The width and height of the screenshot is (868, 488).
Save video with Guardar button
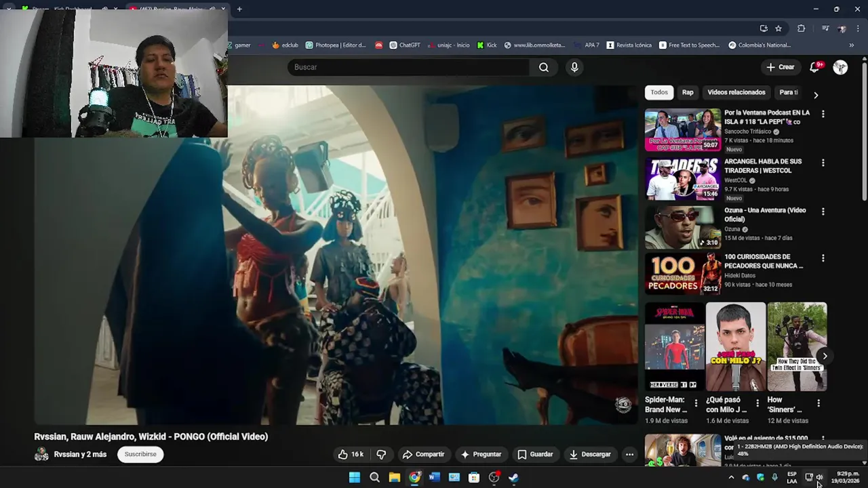pos(535,454)
